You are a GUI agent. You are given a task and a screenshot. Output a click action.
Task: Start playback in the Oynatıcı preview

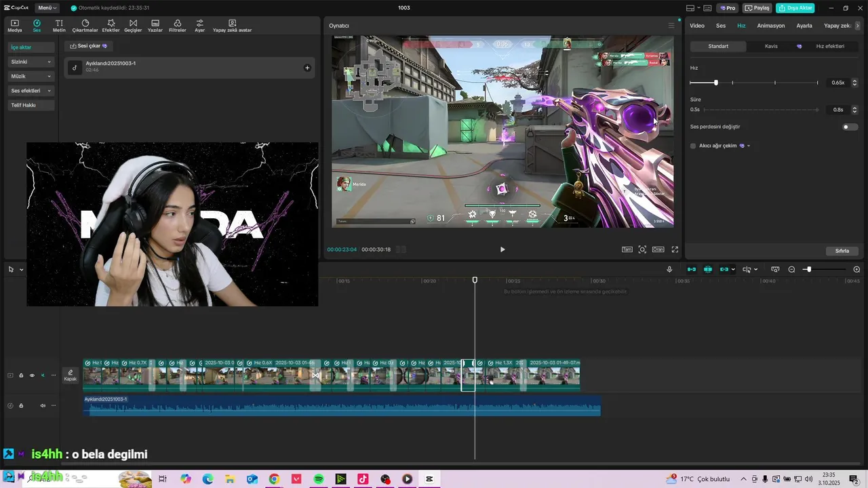[x=502, y=249]
